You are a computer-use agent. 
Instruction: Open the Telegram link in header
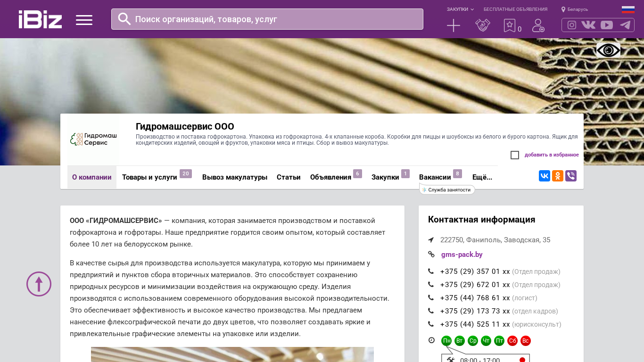625,25
